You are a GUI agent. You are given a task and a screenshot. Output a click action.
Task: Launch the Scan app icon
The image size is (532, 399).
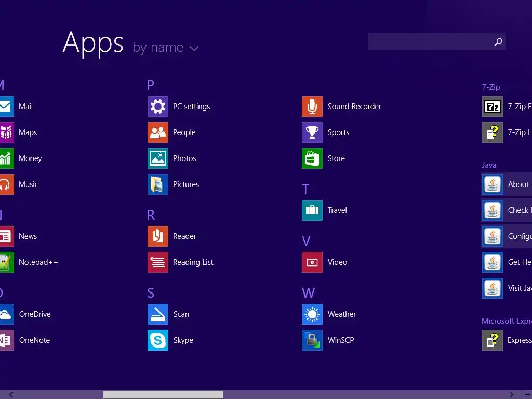(x=158, y=314)
